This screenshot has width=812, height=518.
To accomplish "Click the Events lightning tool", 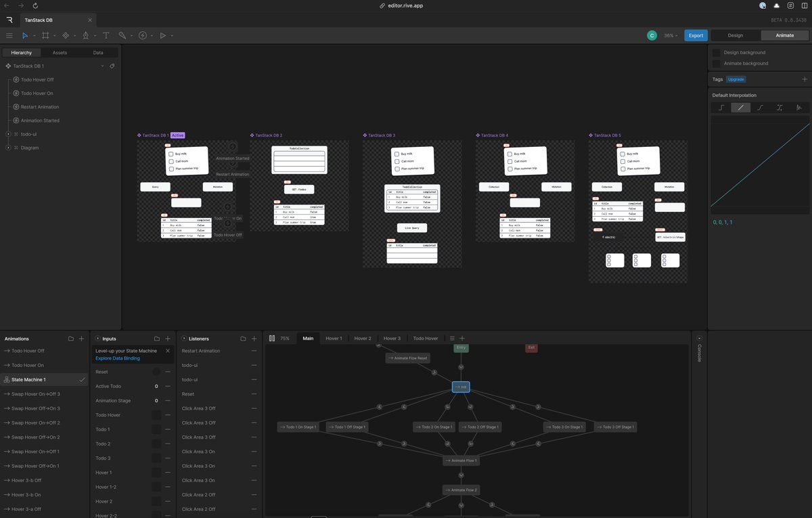I will click(143, 35).
